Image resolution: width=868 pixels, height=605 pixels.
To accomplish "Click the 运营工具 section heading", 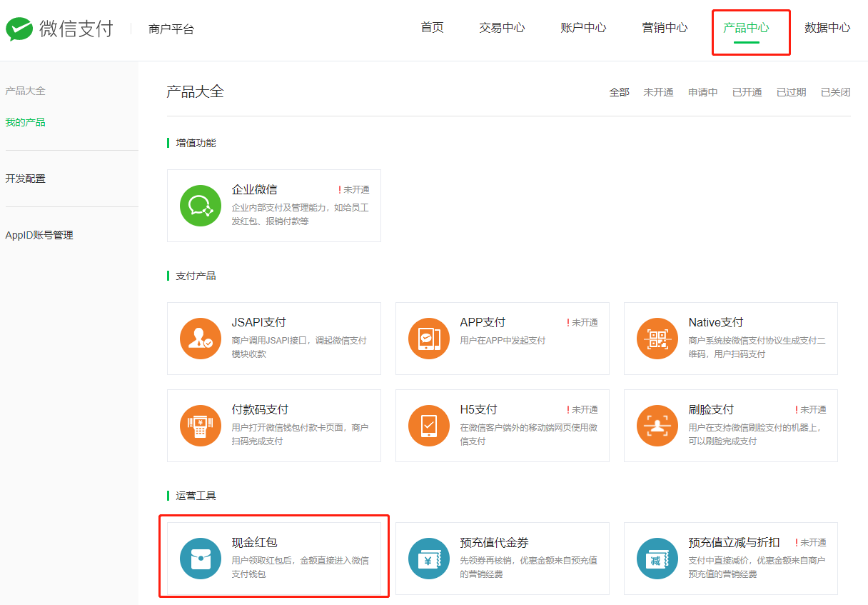I will pos(196,496).
